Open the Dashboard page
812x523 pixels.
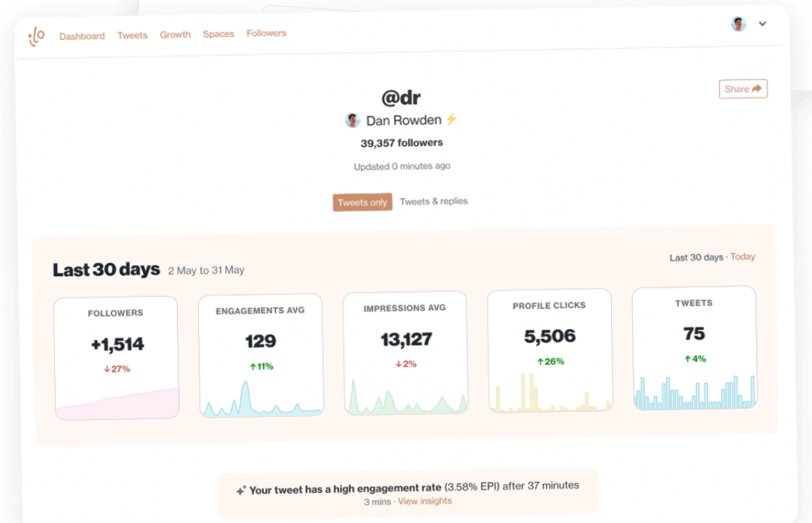pyautogui.click(x=82, y=36)
